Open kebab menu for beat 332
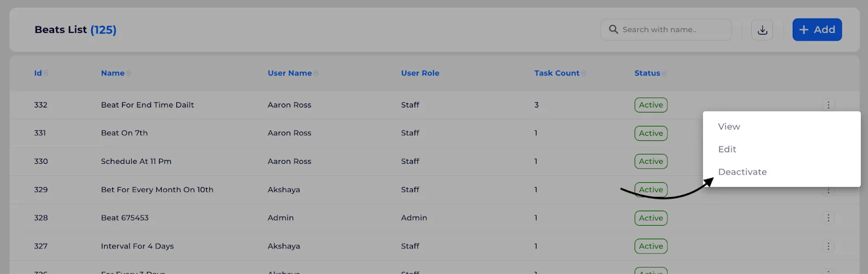Image resolution: width=868 pixels, height=274 pixels. pyautogui.click(x=828, y=105)
